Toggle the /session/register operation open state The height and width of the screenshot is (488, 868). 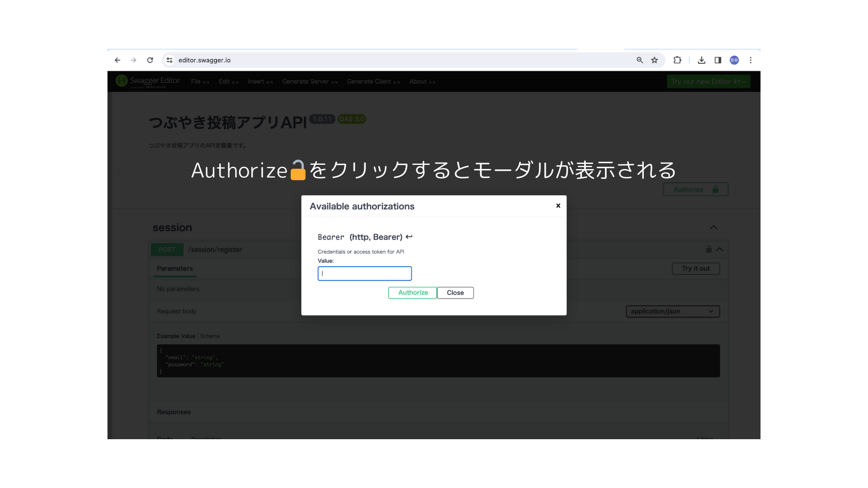coord(720,249)
